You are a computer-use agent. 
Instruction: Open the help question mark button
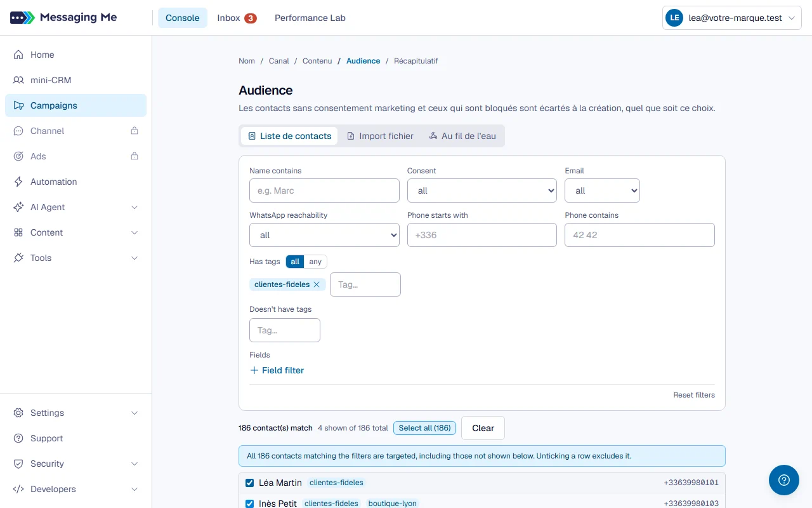784,480
